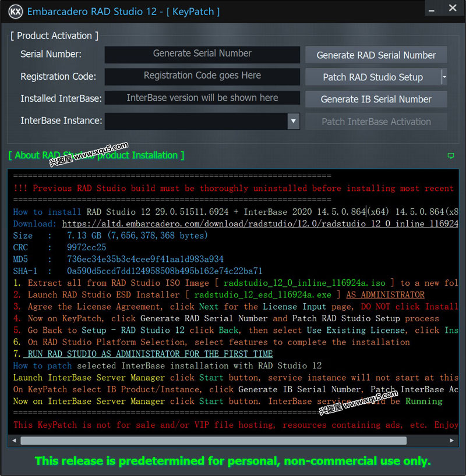This screenshot has width=466, height=476.
Task: Open the InterBase Instance dropdown
Action: [294, 121]
